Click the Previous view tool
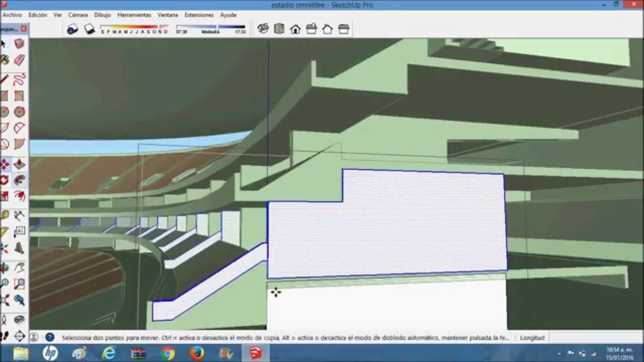Viewport: 644px width, 362px height. [x=20, y=300]
